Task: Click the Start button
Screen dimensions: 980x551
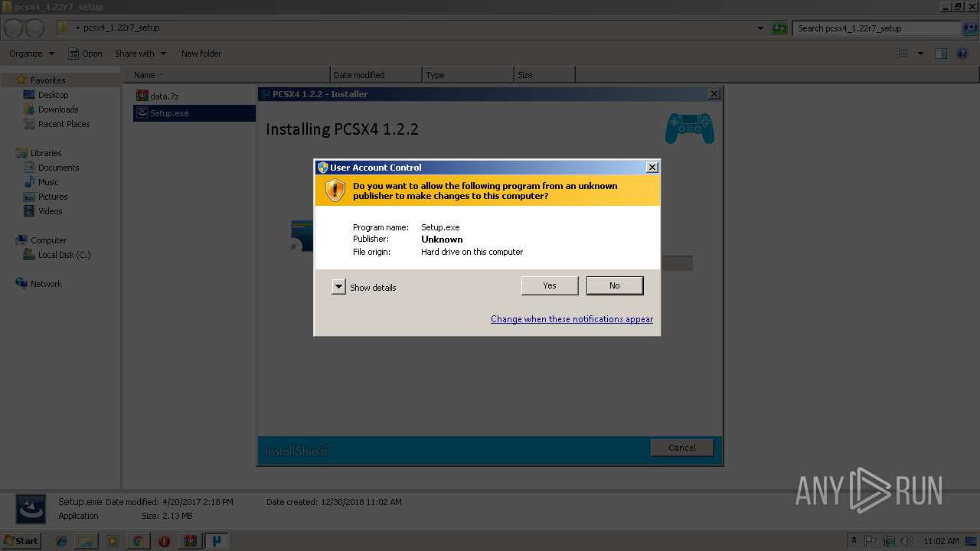Action: [21, 540]
